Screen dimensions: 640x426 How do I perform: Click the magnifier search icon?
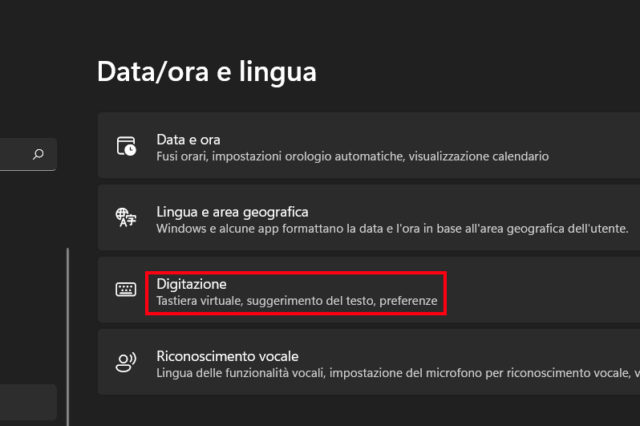click(x=39, y=154)
